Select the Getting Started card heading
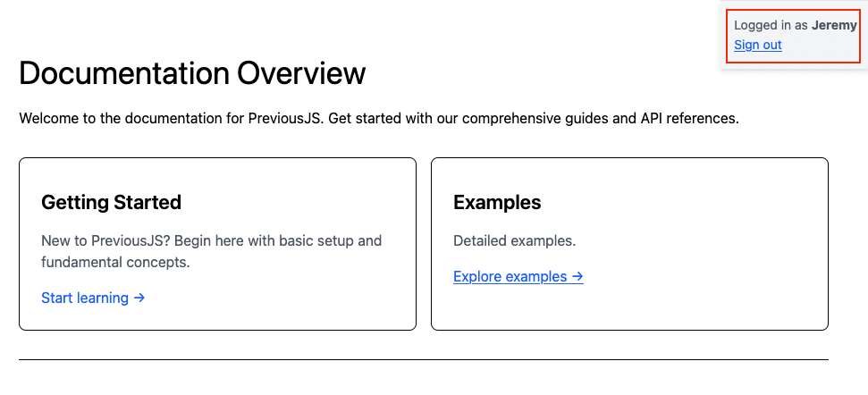 tap(111, 202)
